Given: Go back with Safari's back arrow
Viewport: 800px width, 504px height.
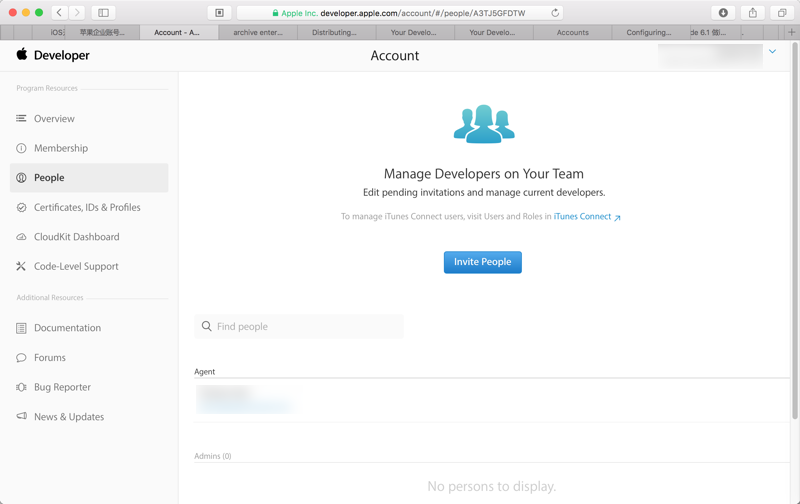Looking at the screenshot, I should pyautogui.click(x=59, y=13).
